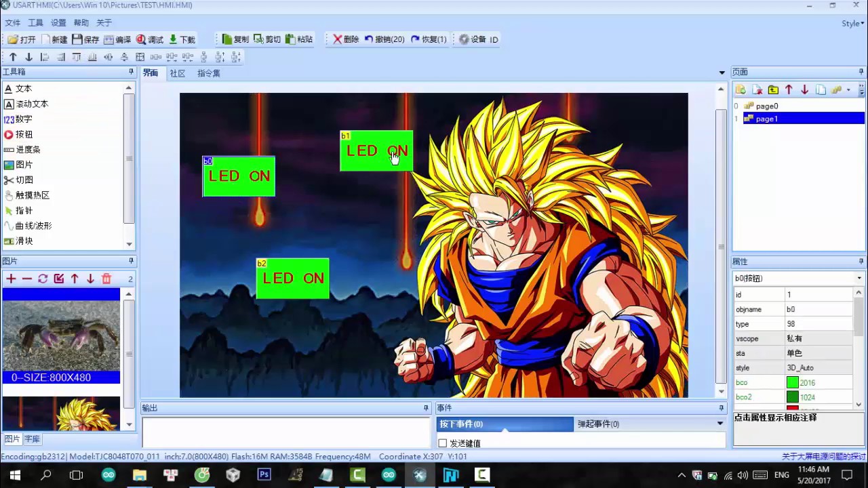Open the Style dropdown at top right

click(x=852, y=23)
